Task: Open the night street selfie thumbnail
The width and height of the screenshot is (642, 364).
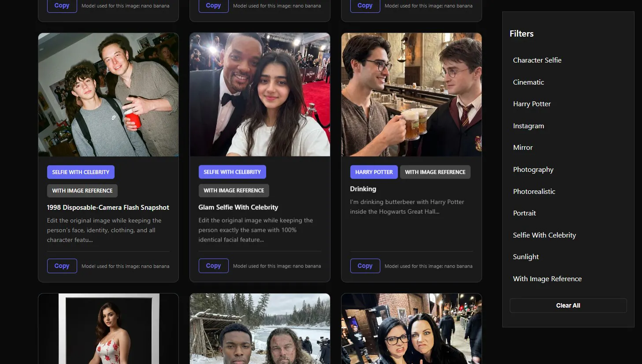Action: click(412, 329)
